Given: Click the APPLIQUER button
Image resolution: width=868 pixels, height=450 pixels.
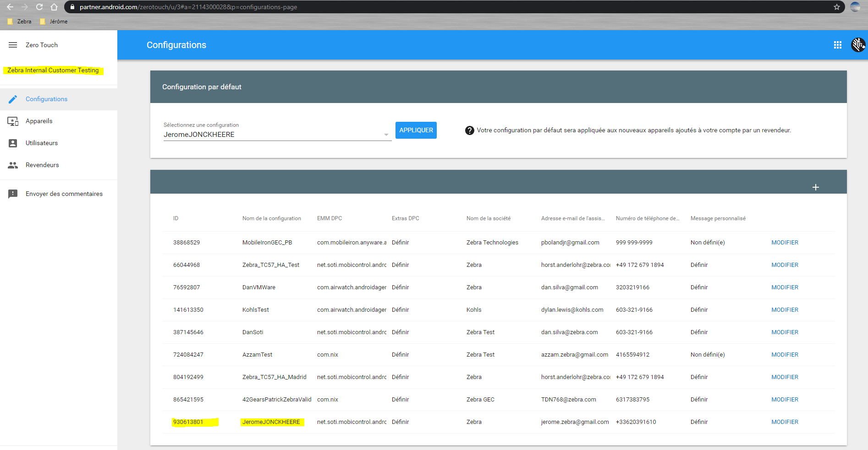Looking at the screenshot, I should coord(416,130).
